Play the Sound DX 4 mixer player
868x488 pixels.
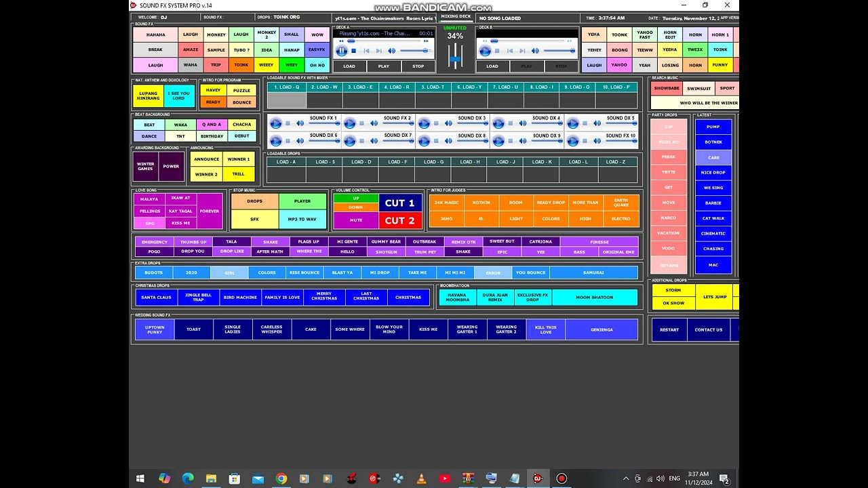tap(498, 123)
